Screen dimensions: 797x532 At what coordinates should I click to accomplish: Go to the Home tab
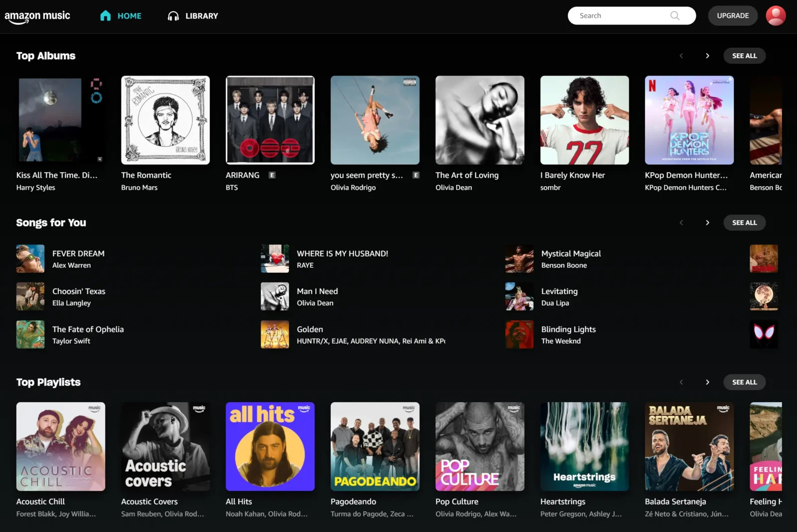(x=121, y=16)
